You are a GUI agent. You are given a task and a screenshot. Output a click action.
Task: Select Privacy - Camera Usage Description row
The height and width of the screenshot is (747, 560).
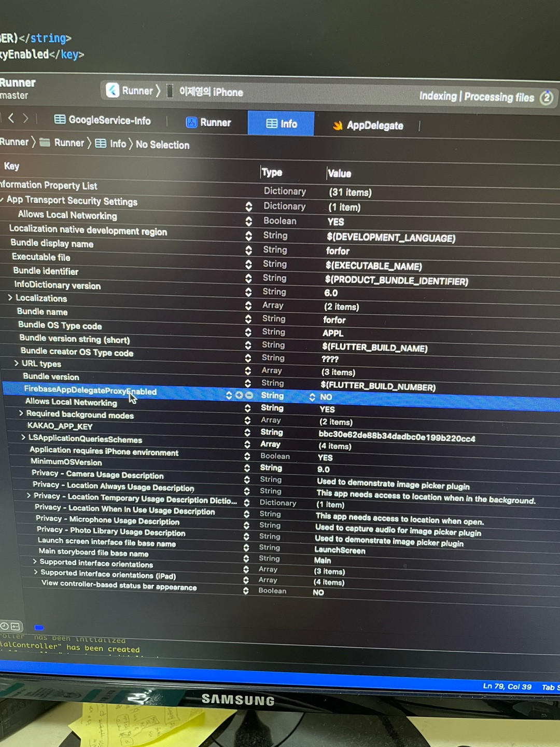tap(97, 474)
